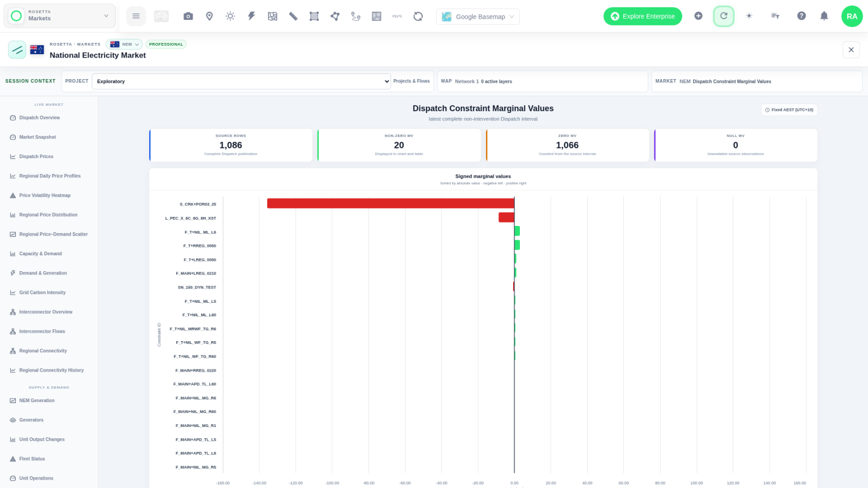Open Interconnector Flows
This screenshot has width=868, height=488.
(49, 332)
